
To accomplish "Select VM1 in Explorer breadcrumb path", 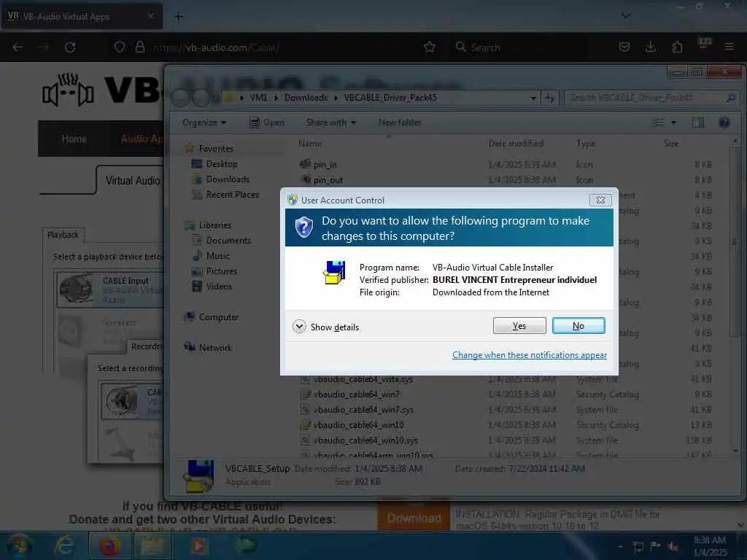I will pos(259,98).
